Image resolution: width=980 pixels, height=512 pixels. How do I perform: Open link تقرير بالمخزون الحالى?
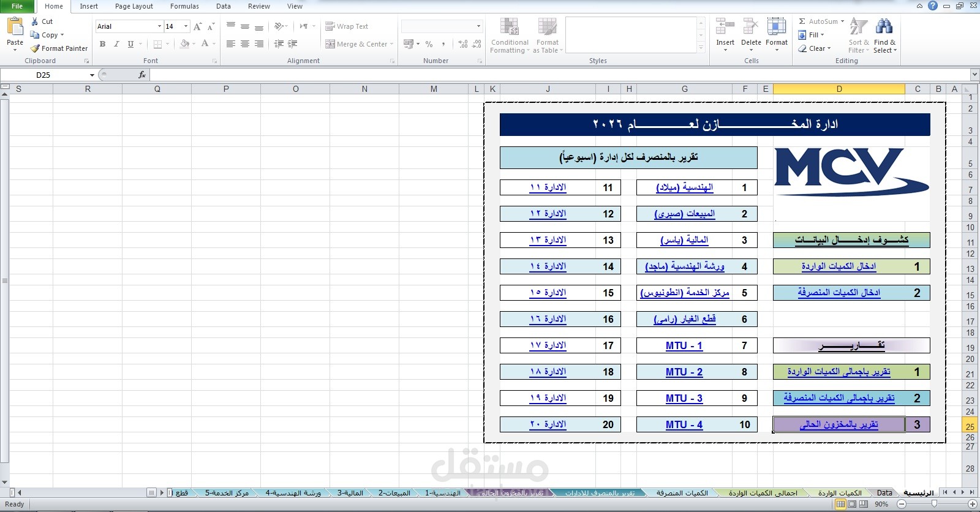tap(839, 424)
